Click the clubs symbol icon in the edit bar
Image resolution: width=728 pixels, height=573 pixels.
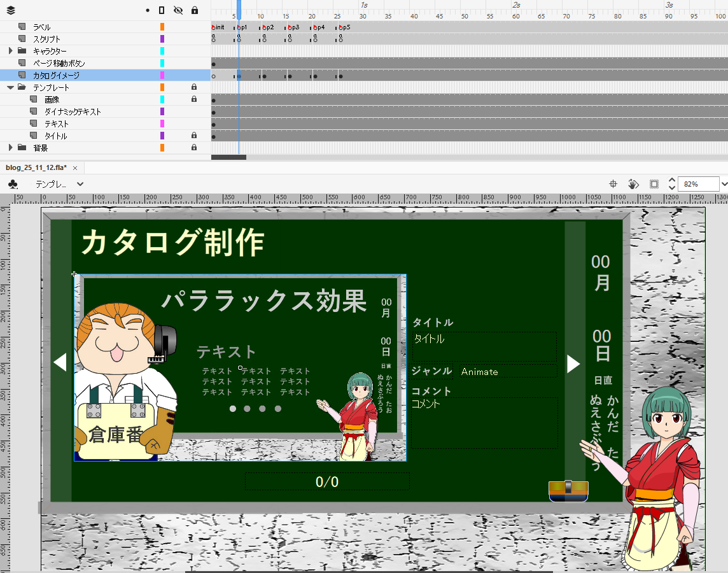(14, 183)
